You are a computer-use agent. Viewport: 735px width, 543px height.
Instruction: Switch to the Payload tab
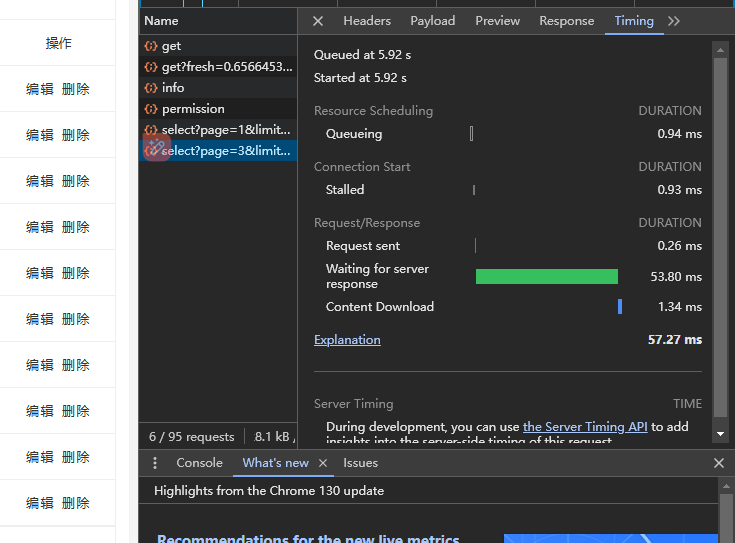coord(433,21)
